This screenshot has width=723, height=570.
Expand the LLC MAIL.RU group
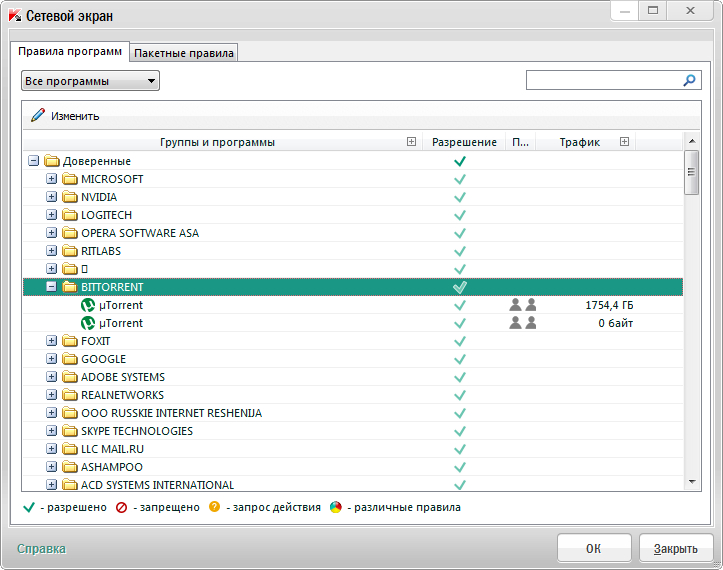52,448
